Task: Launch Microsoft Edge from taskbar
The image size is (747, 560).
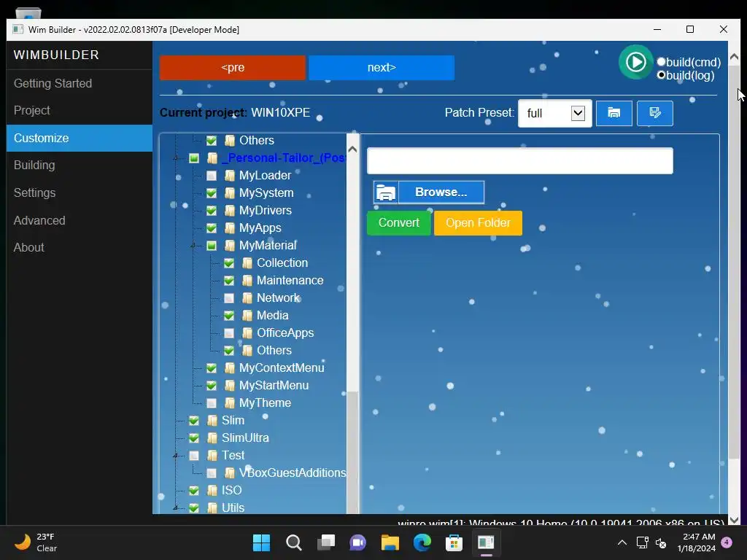Action: click(422, 542)
